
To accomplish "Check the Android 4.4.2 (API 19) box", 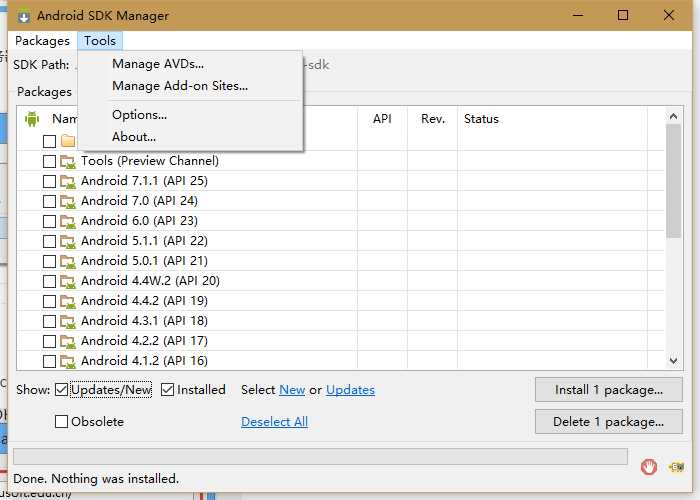I will tap(49, 302).
